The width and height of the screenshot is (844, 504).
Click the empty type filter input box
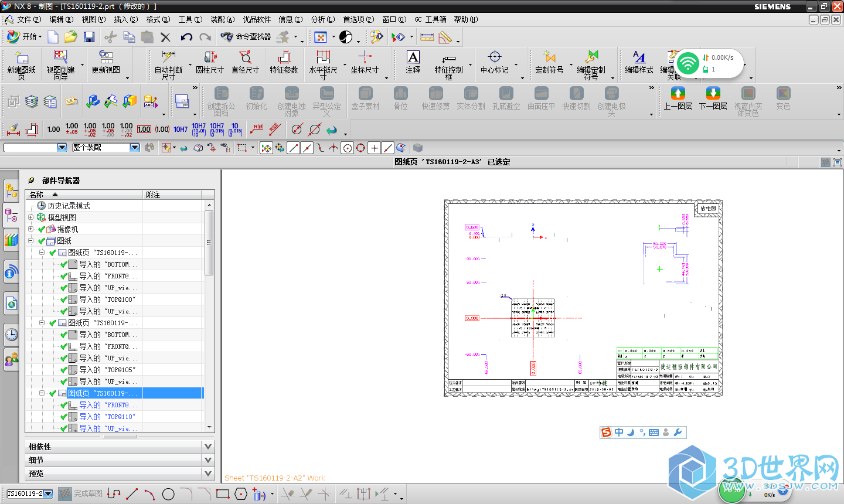coord(30,148)
